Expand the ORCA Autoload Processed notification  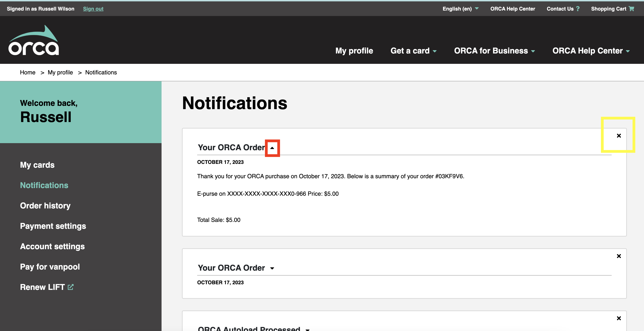[308, 330]
